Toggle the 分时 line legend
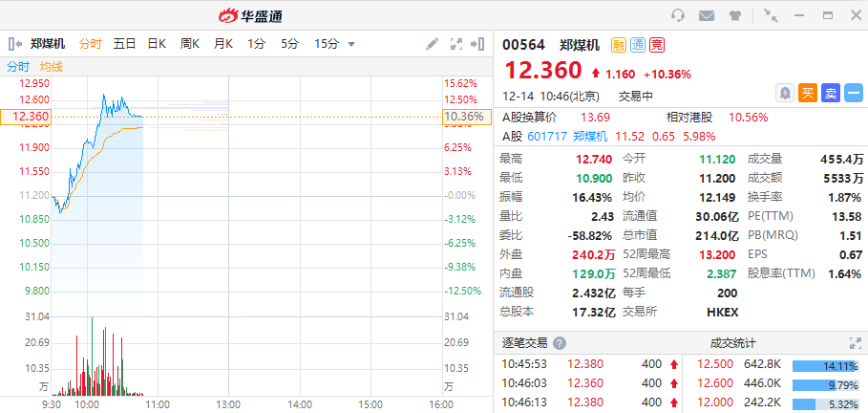Viewport: 868px width, 413px height. tap(18, 67)
